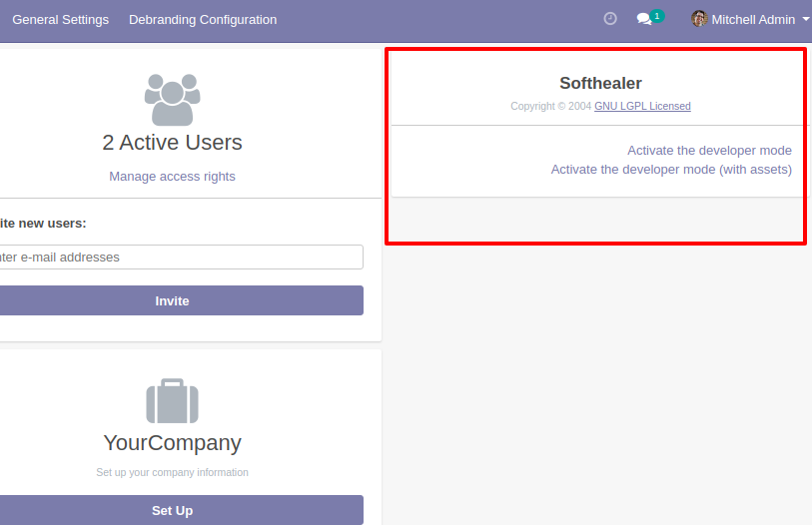Focus the e-mail addresses input field
The image size is (812, 525).
point(181,257)
